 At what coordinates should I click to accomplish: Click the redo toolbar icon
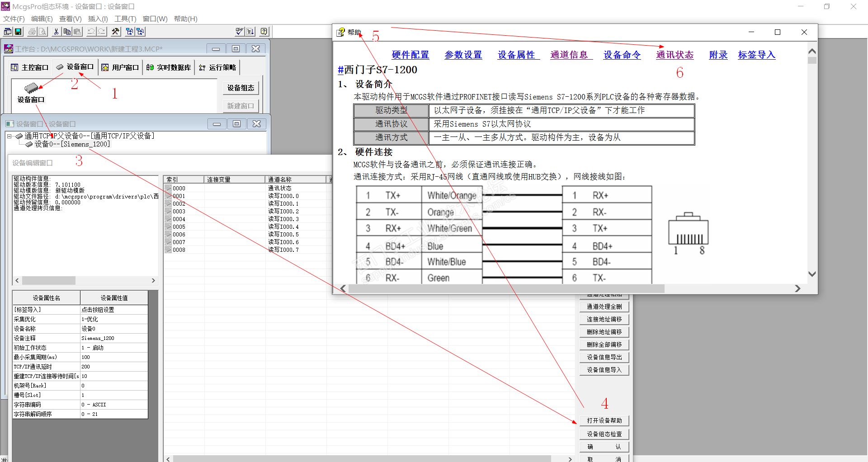click(102, 31)
